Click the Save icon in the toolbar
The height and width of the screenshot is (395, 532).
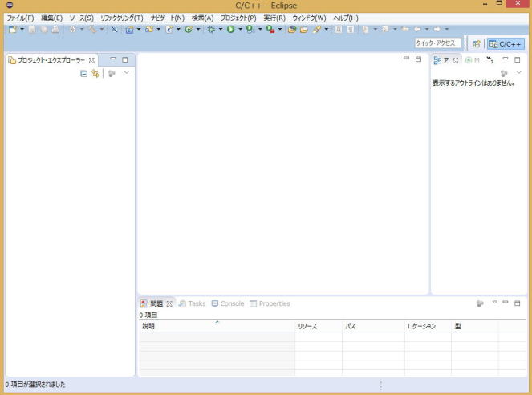pyautogui.click(x=32, y=30)
